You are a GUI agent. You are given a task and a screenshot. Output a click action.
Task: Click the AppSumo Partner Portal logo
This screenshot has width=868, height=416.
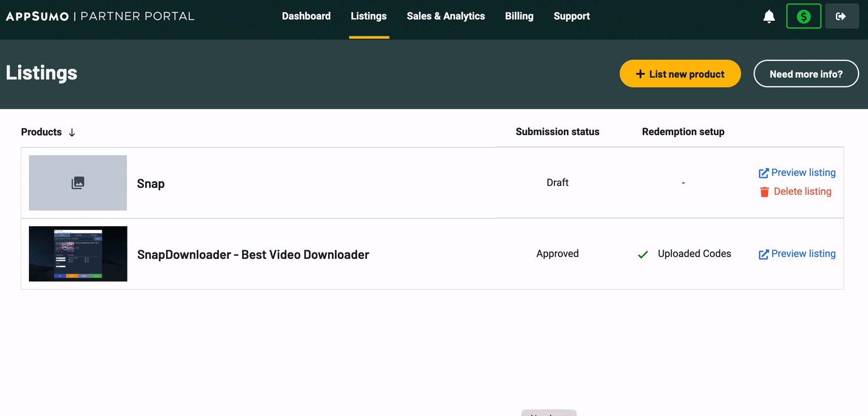point(101,16)
